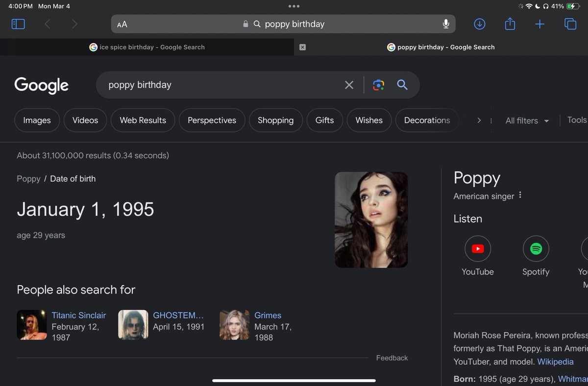
Task: Open the Images filter
Action: click(x=37, y=121)
